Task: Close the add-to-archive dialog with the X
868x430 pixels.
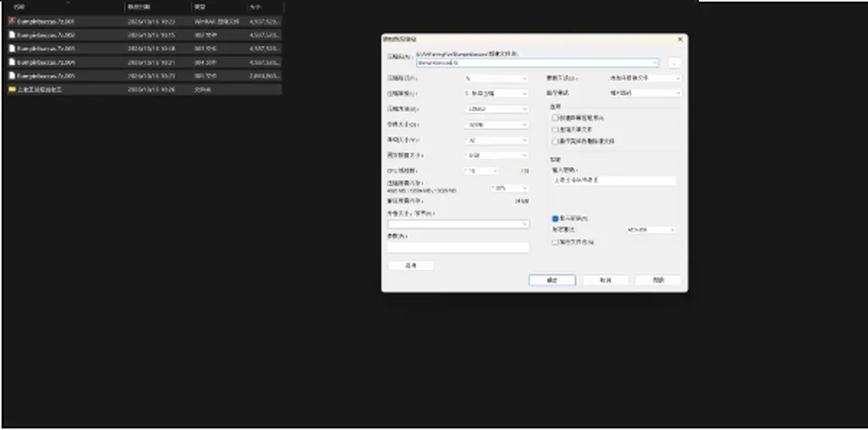Action: pyautogui.click(x=680, y=39)
